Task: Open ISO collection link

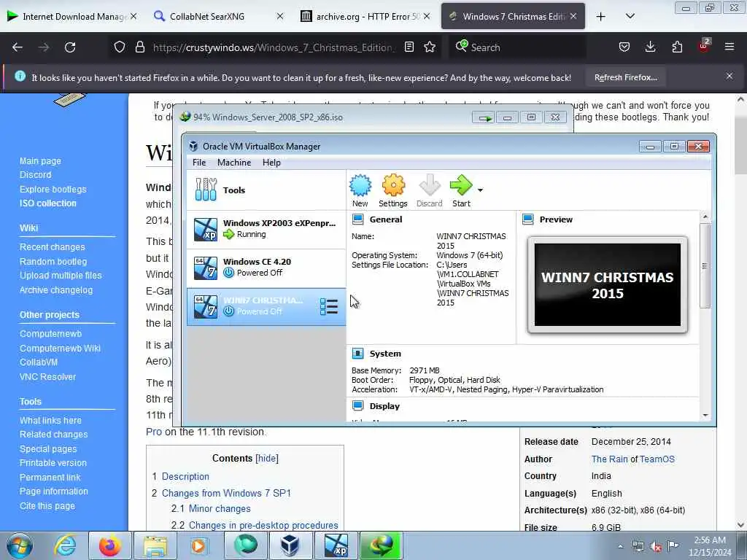Action: (47, 203)
